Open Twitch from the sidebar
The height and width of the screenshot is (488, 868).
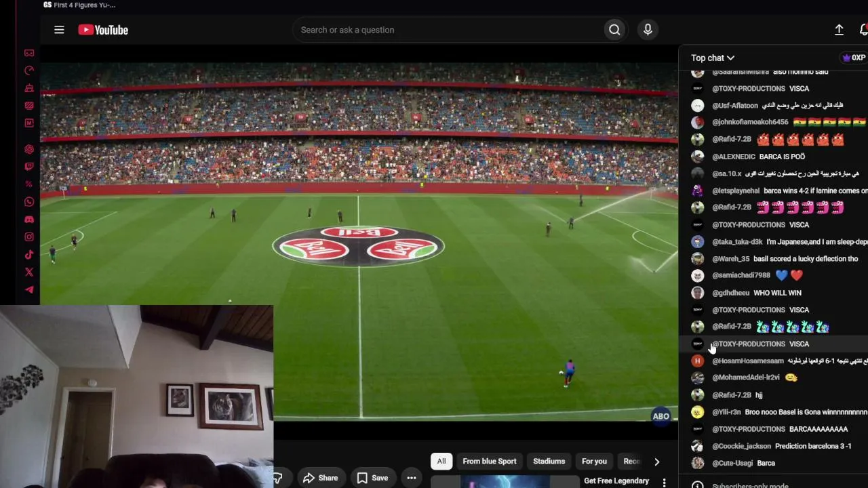29,167
